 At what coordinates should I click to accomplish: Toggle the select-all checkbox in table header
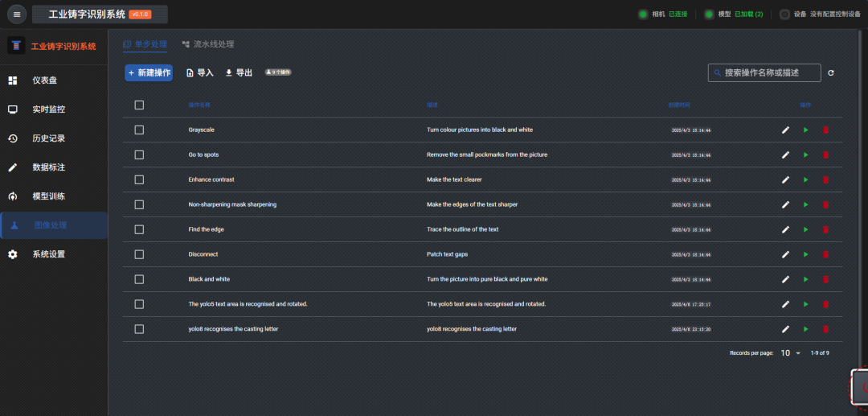[140, 105]
